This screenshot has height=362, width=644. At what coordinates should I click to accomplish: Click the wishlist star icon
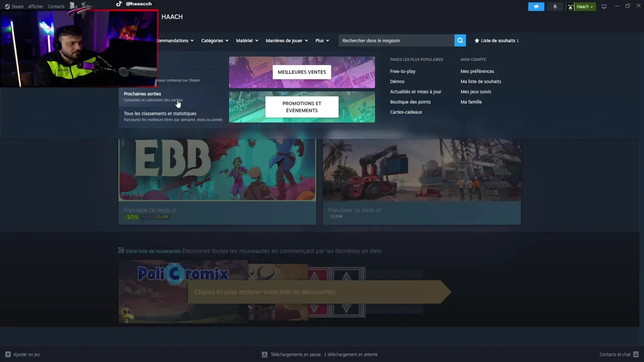477,41
